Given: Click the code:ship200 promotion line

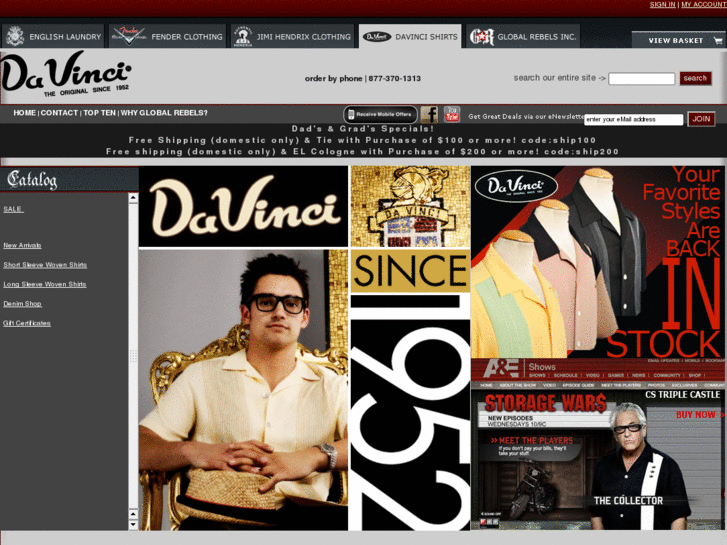Looking at the screenshot, I should 362,152.
